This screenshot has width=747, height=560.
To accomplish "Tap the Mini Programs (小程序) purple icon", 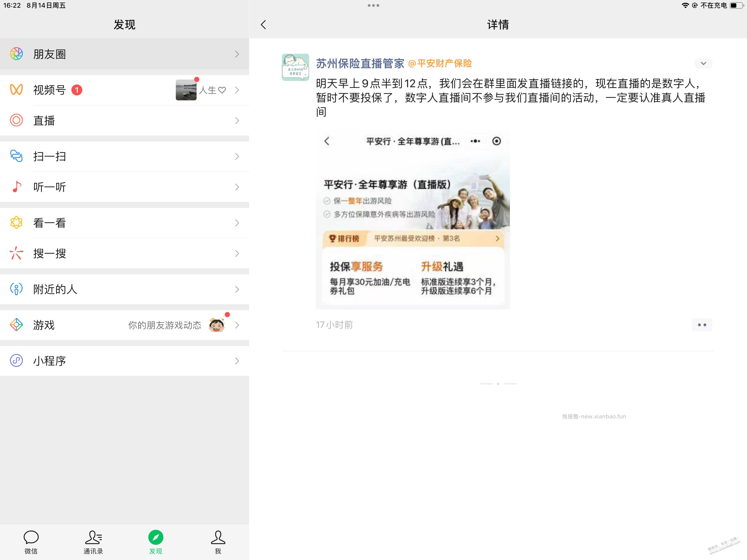I will 16,360.
